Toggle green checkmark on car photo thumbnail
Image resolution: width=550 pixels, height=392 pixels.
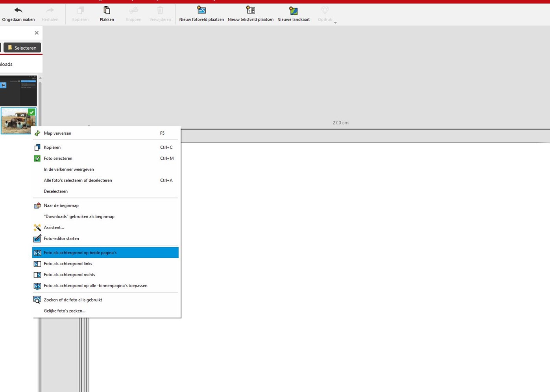coord(32,112)
